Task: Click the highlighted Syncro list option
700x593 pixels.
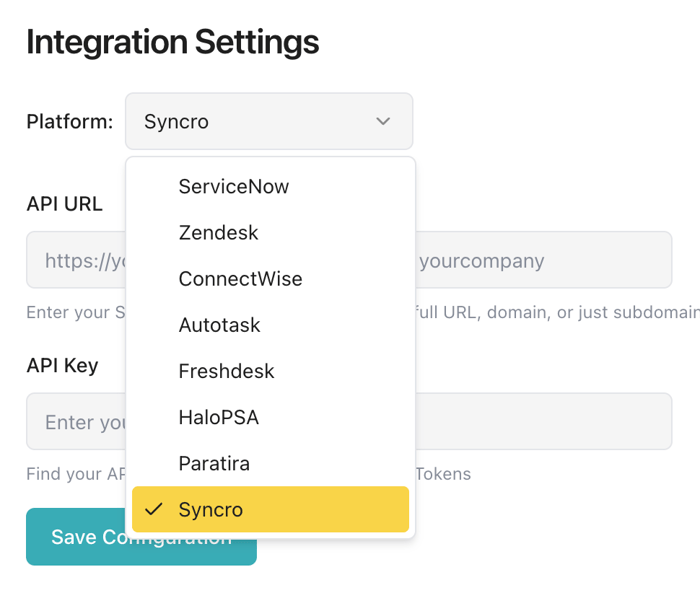Action: (x=270, y=509)
